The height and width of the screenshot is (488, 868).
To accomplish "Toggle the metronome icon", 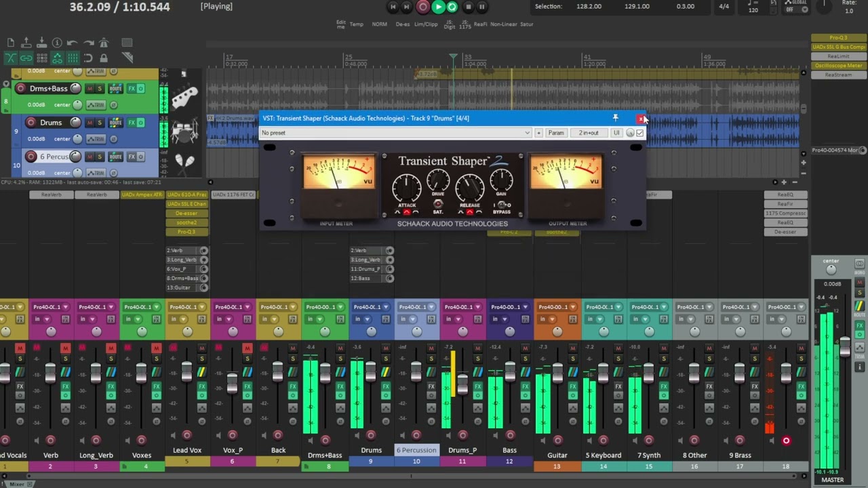I will [x=104, y=43].
